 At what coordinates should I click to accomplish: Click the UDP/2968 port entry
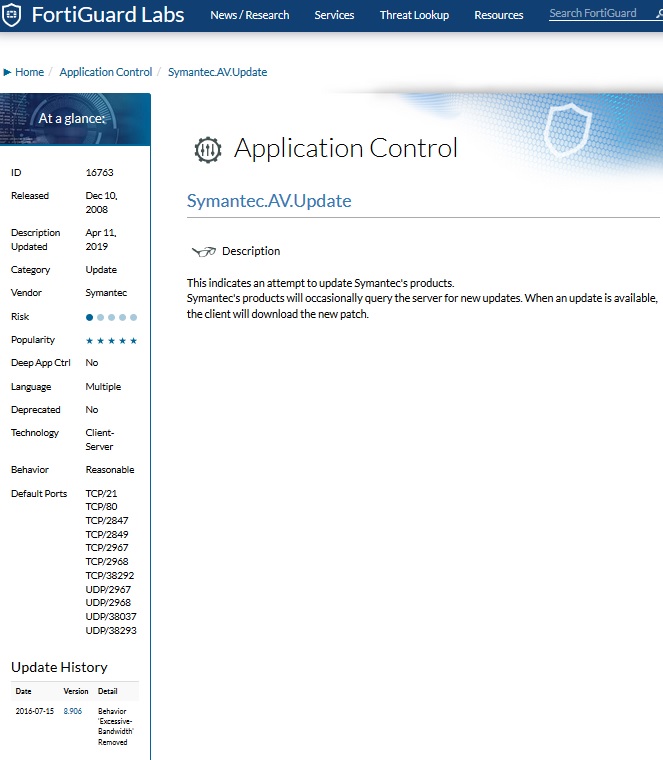(x=108, y=602)
